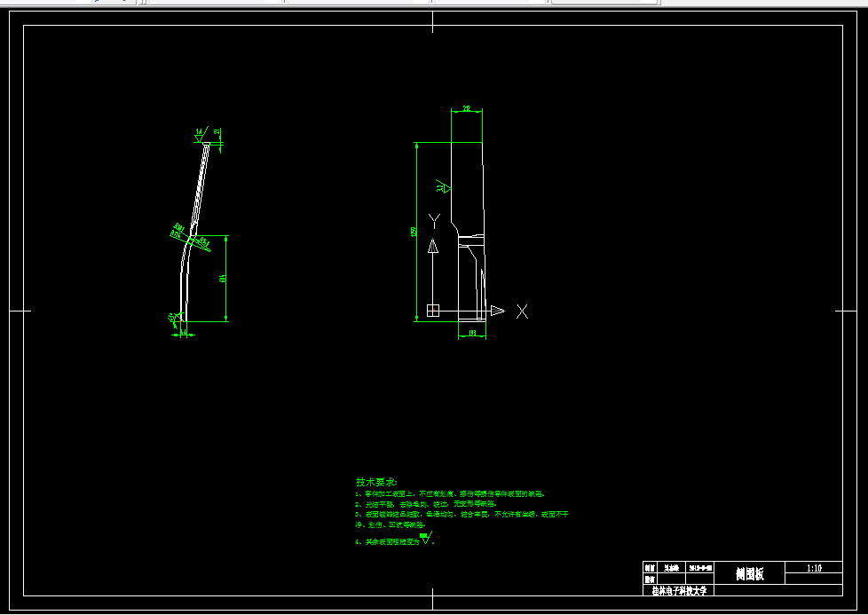Click the Y axis arrowhead of the UCS
Viewport: 868px width, 615px height.
[x=433, y=247]
